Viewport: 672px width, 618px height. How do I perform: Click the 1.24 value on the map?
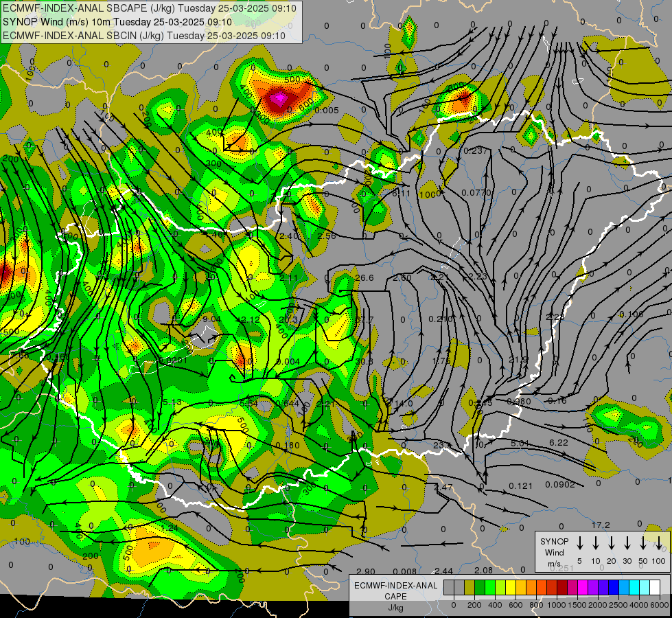point(170,527)
